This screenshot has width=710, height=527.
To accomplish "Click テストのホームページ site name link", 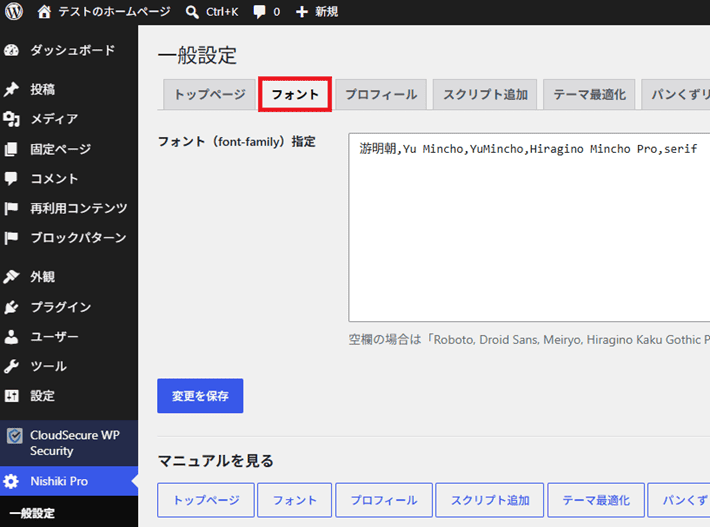I will pos(114,12).
